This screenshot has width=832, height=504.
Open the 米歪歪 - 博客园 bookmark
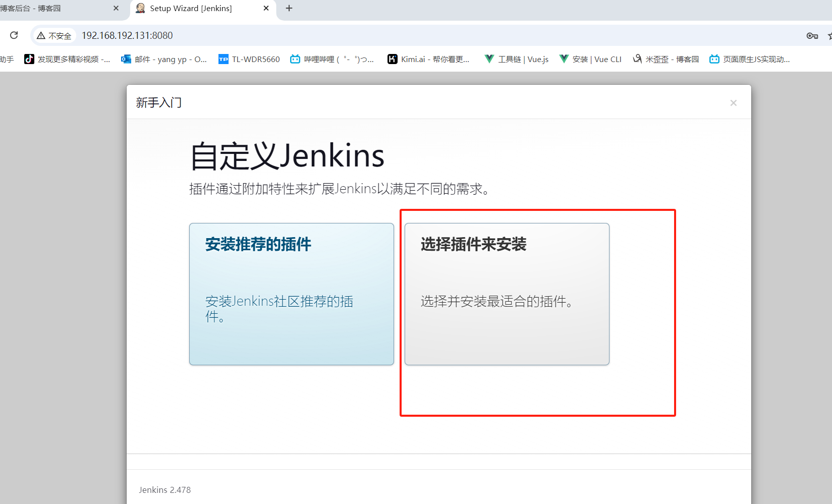click(666, 59)
